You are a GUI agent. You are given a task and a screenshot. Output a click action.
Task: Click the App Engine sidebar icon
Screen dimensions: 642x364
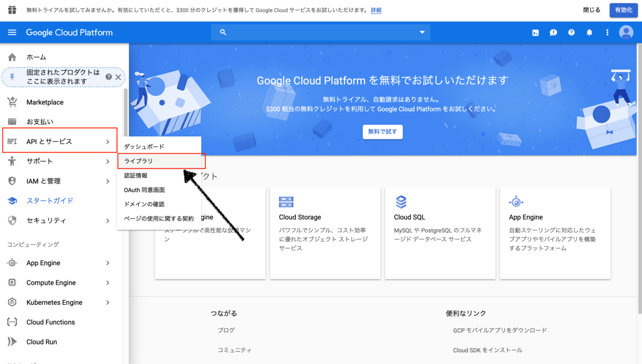[x=12, y=263]
